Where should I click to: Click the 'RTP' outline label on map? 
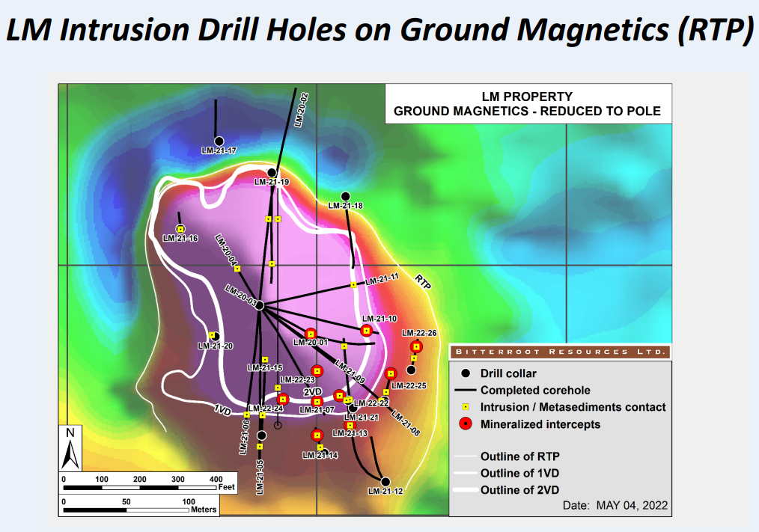423,282
